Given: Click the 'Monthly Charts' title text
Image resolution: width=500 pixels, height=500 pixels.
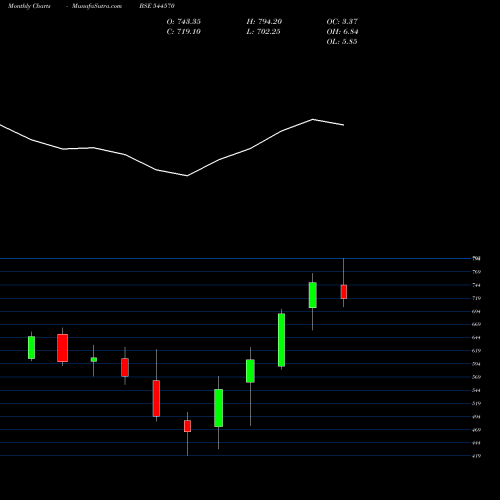Looking at the screenshot, I should (29, 6).
